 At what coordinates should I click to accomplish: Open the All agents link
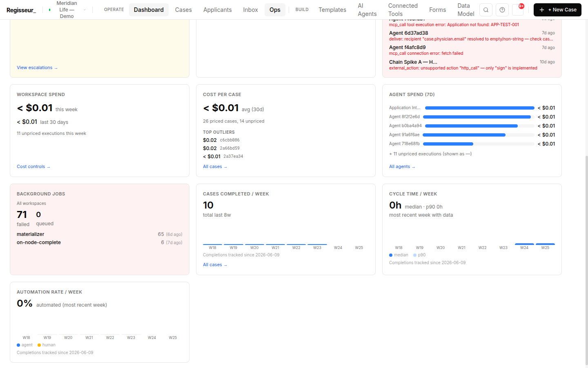(x=402, y=167)
